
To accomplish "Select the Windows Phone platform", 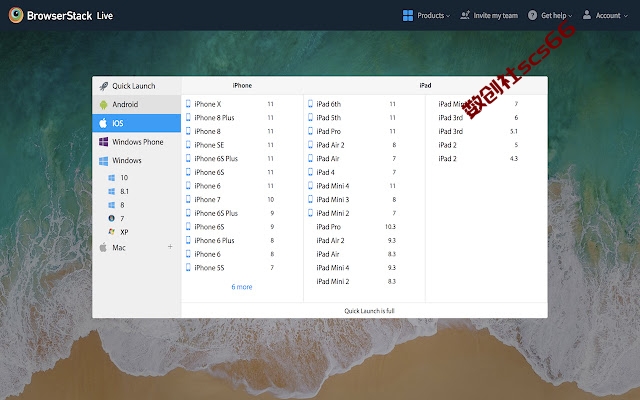I will tap(136, 142).
